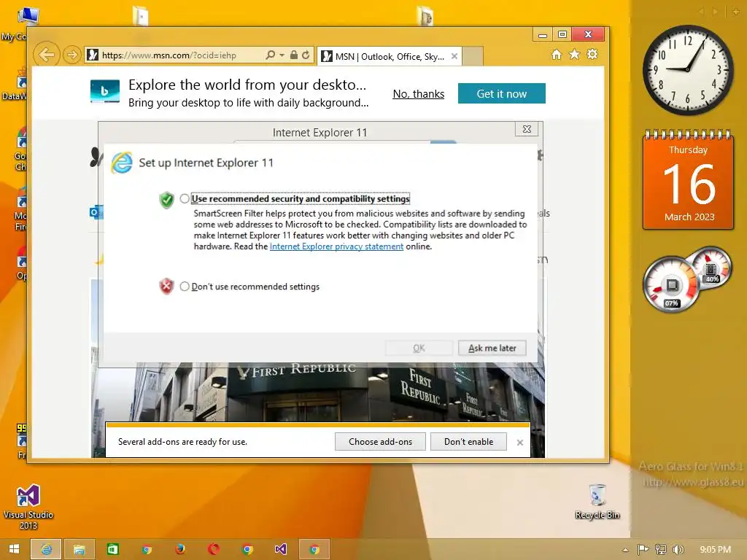Open the Recycle Bin desktop icon
The image size is (747, 560).
coord(597,502)
